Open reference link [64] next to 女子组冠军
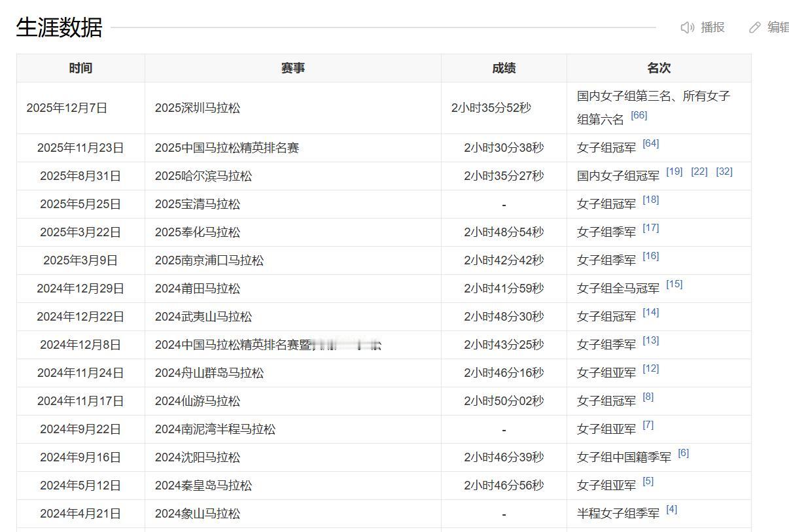 651,143
